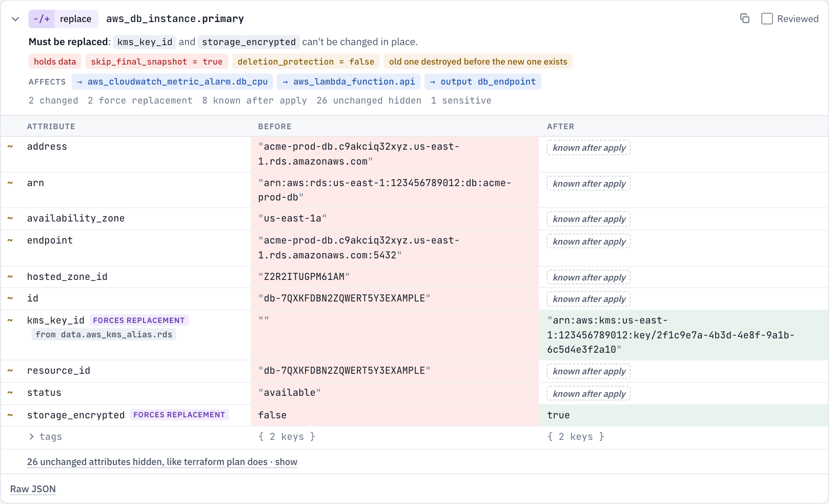Click the ATTRIBUTE column header
Viewport: 829px width, 504px height.
(x=51, y=127)
